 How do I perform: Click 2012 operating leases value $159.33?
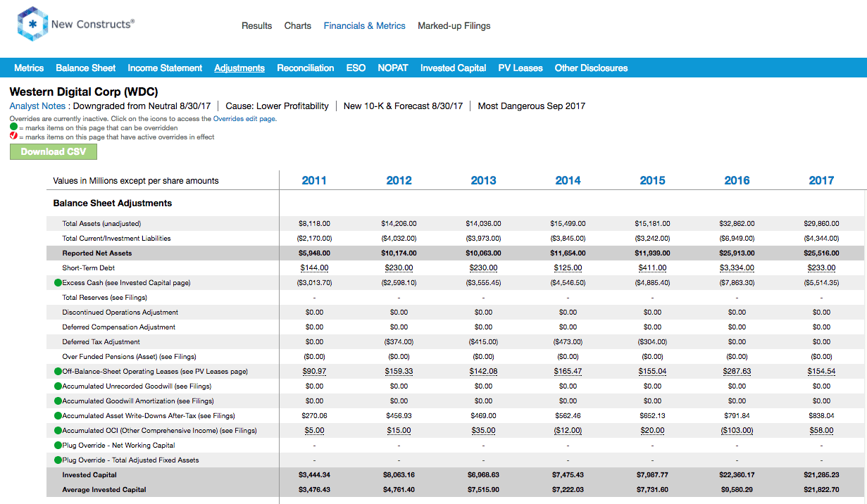(399, 372)
